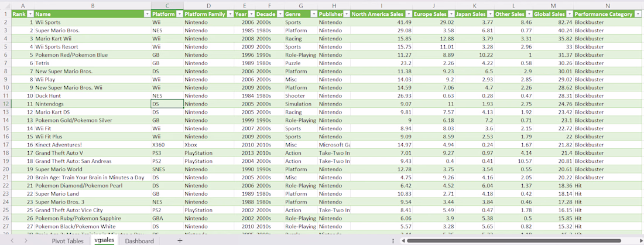Click the Simulation genre cell
This screenshot has width=644, height=245.
click(x=301, y=104)
